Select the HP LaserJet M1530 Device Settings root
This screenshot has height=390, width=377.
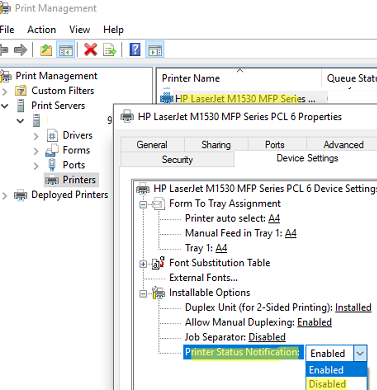pos(265,189)
